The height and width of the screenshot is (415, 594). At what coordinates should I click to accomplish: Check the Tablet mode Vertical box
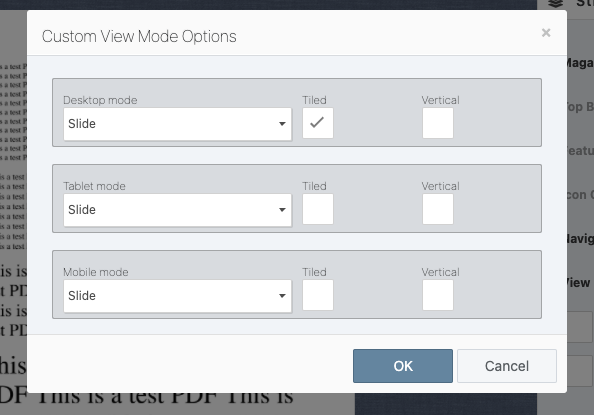[438, 209]
